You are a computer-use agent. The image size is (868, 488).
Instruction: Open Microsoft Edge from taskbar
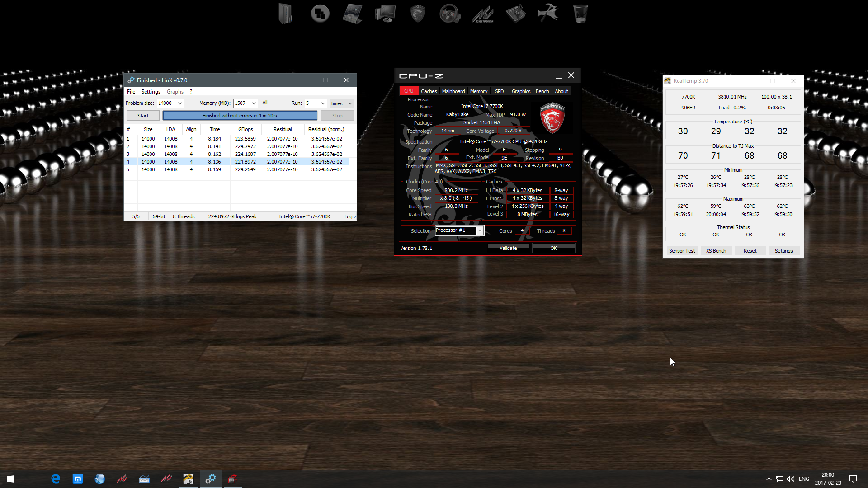(56, 479)
